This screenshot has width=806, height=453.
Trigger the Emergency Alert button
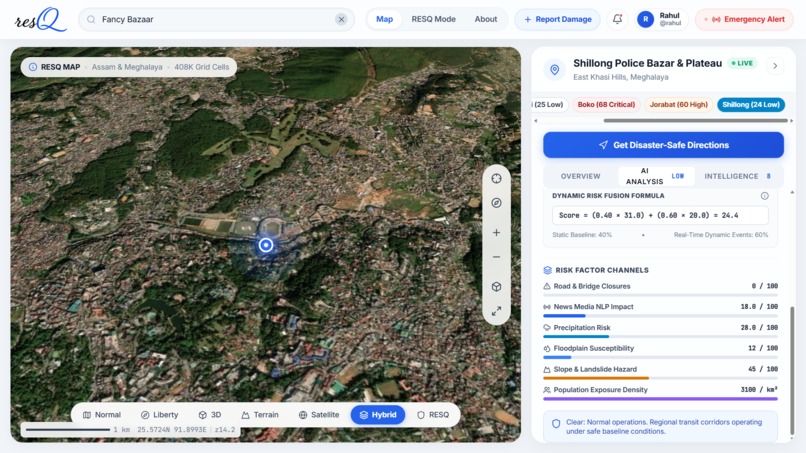pyautogui.click(x=744, y=20)
